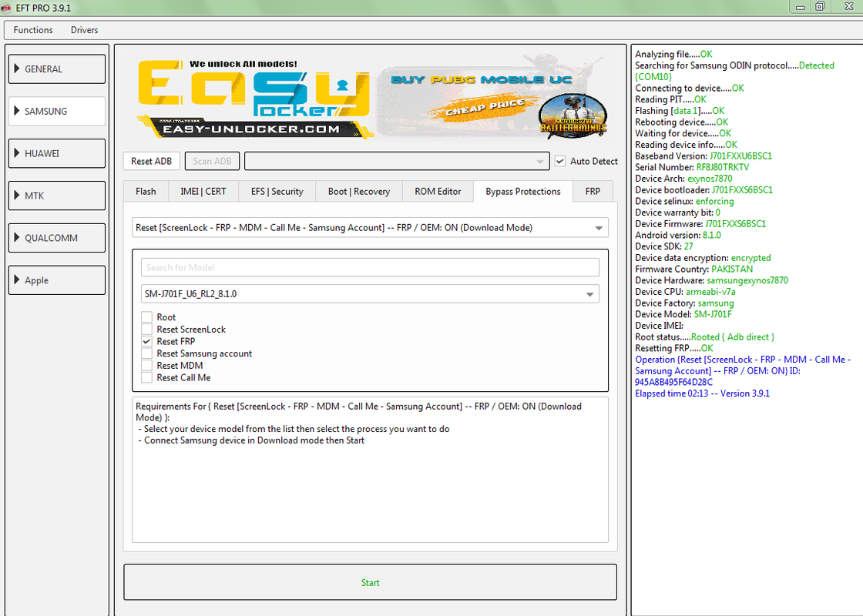This screenshot has width=863, height=616.
Task: Enable the Reset MDM checkbox
Action: click(147, 366)
